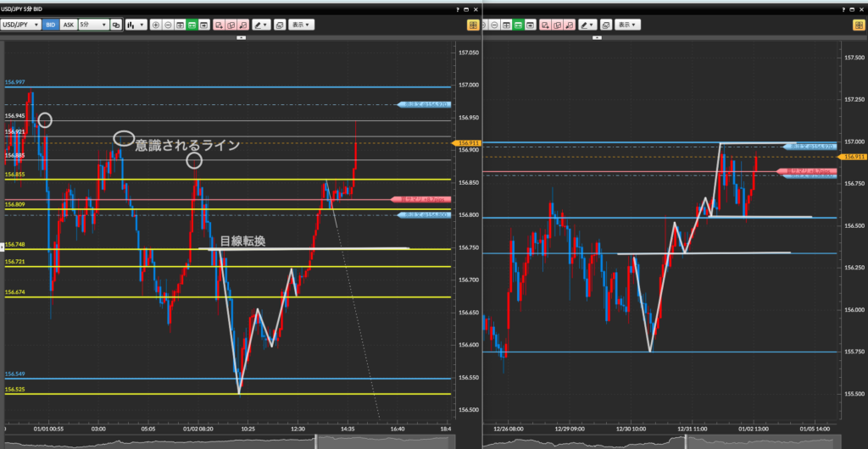Open the 表示 menu in right chart
Screen dimensions: 868x449
click(x=628, y=25)
